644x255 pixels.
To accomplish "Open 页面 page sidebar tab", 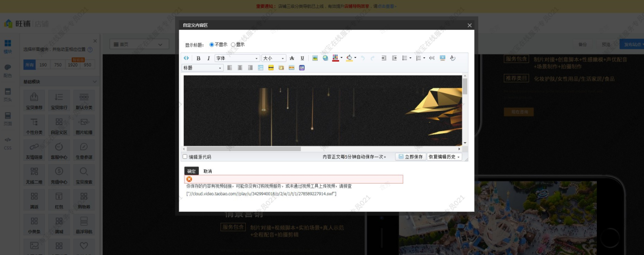I will point(8,119).
